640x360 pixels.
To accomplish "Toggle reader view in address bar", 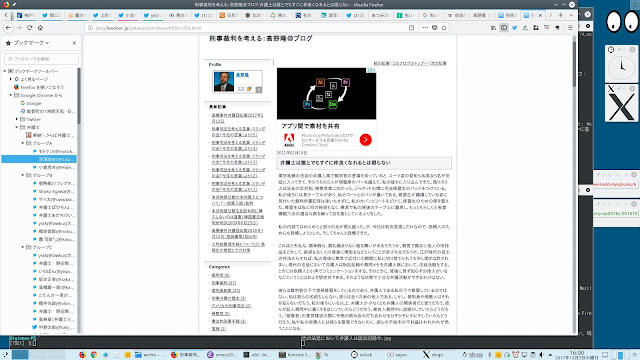I will tap(411, 28).
